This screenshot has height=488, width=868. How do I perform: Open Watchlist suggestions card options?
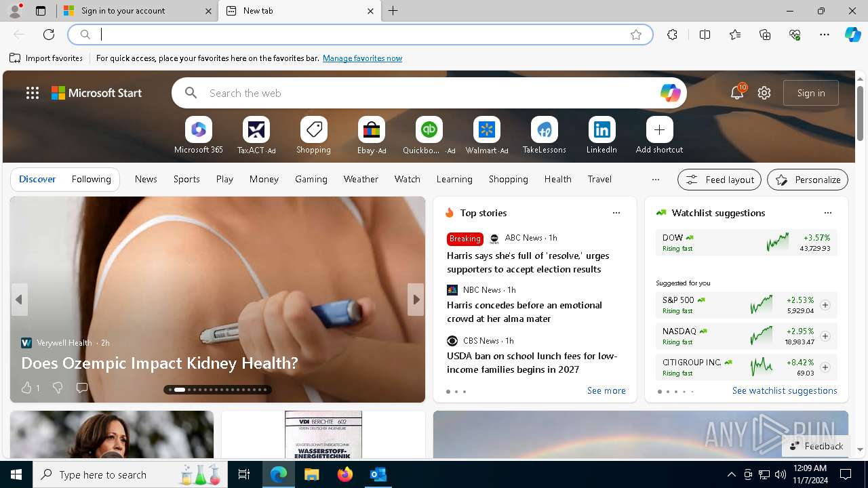pos(827,213)
